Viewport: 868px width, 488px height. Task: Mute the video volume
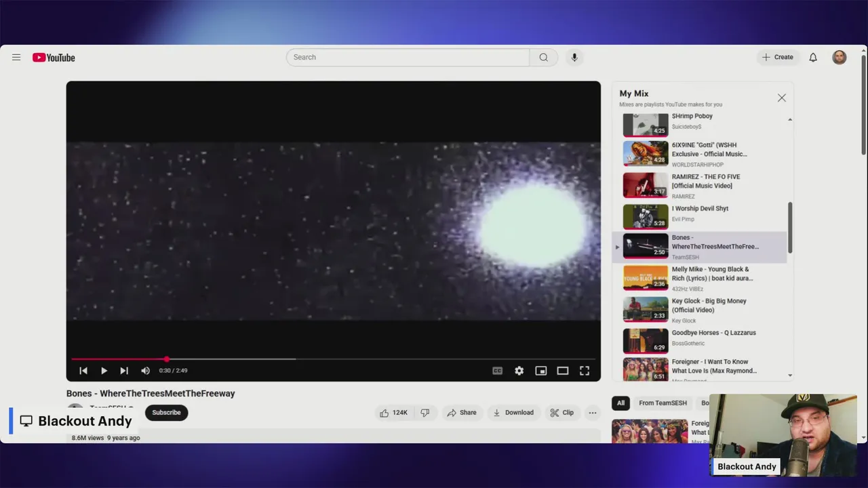click(x=145, y=371)
